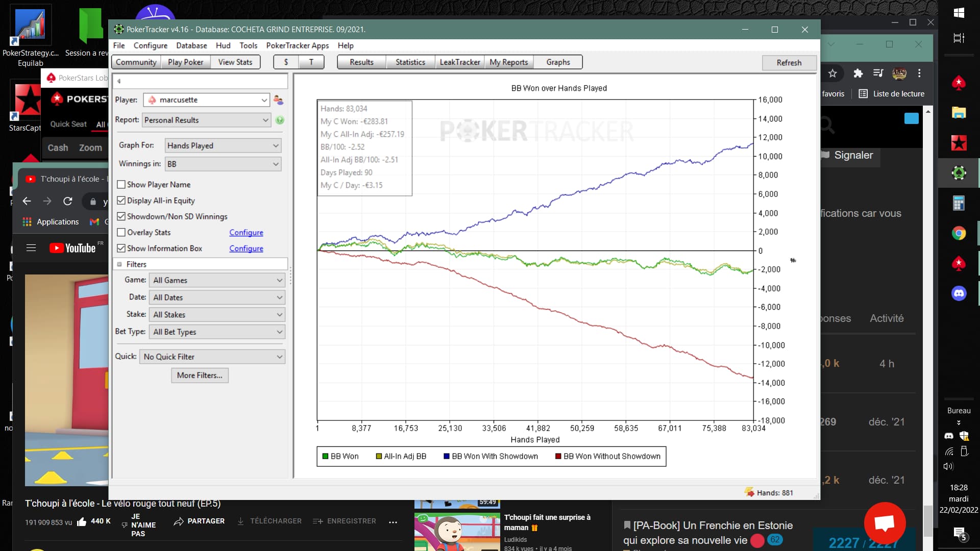The image size is (980, 551).
Task: Open the PokerStrategy Equilab desktop icon
Action: click(x=31, y=37)
